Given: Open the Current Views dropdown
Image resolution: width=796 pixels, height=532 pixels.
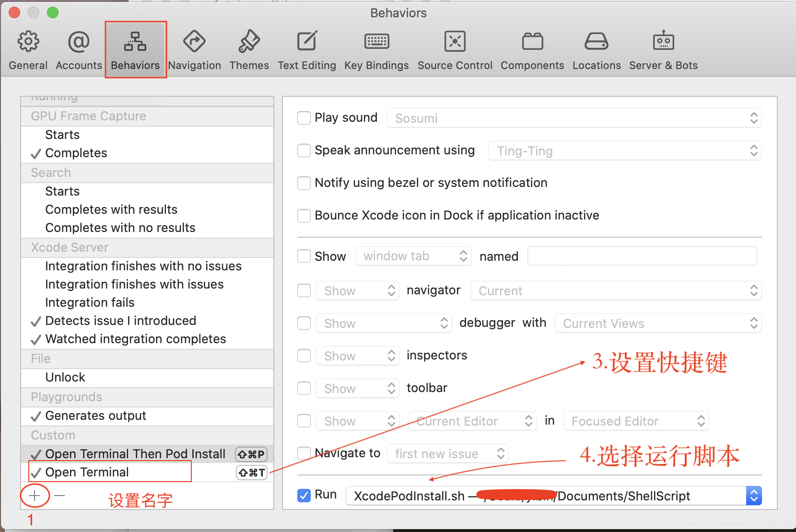Looking at the screenshot, I should pyautogui.click(x=658, y=323).
